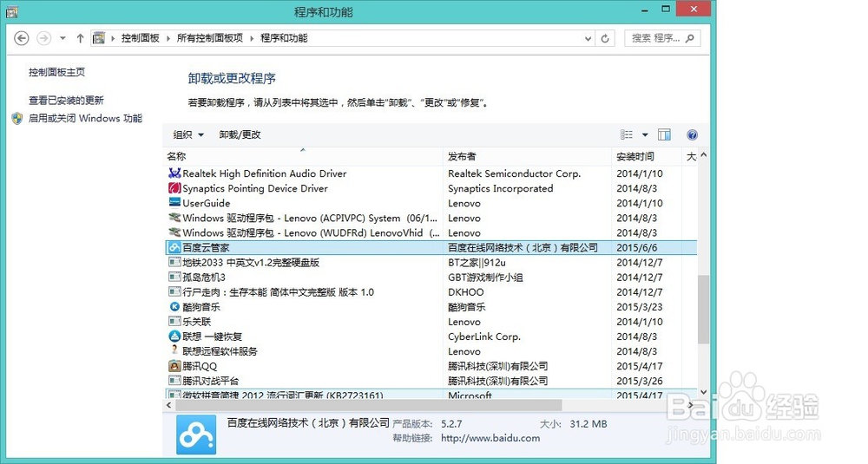Select Realtek High Definition Audio Driver icon

pos(174,173)
